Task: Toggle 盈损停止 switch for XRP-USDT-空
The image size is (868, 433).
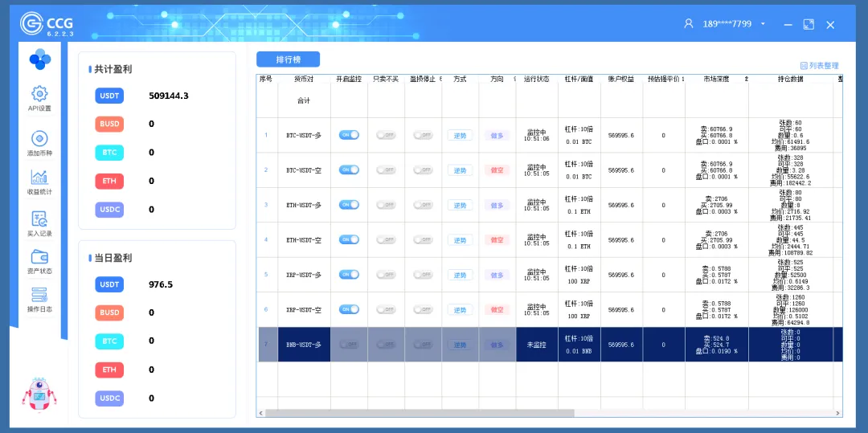Action: (423, 309)
